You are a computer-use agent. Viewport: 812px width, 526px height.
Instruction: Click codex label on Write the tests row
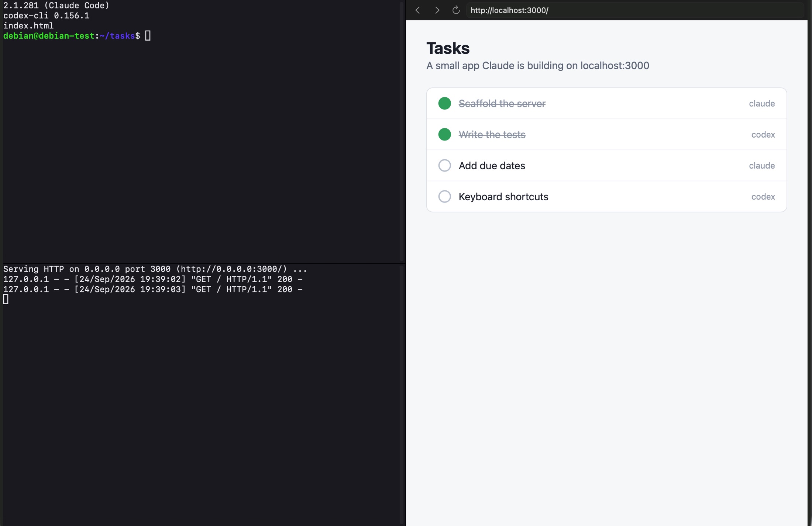[x=763, y=135]
